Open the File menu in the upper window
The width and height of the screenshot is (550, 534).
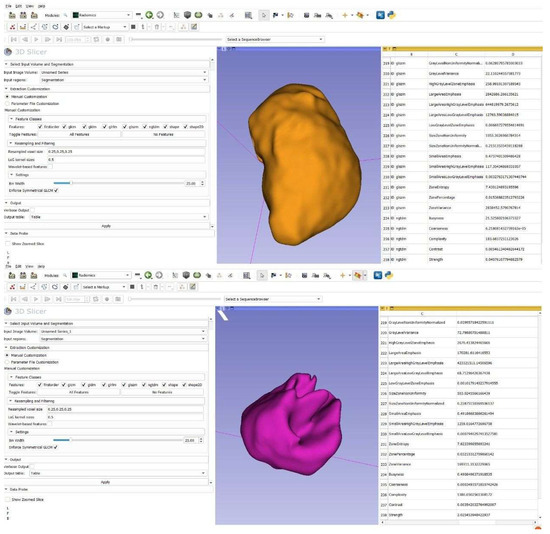[x=9, y=6]
